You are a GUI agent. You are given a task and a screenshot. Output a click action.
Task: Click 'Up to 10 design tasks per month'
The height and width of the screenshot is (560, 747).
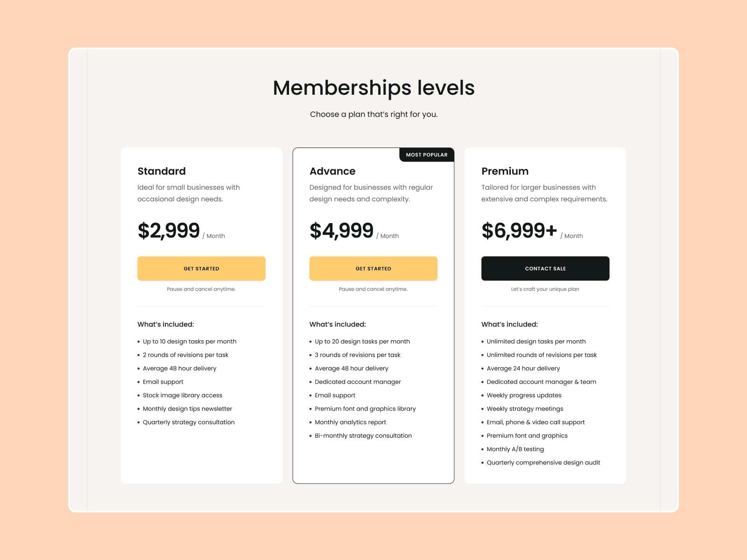(190, 342)
